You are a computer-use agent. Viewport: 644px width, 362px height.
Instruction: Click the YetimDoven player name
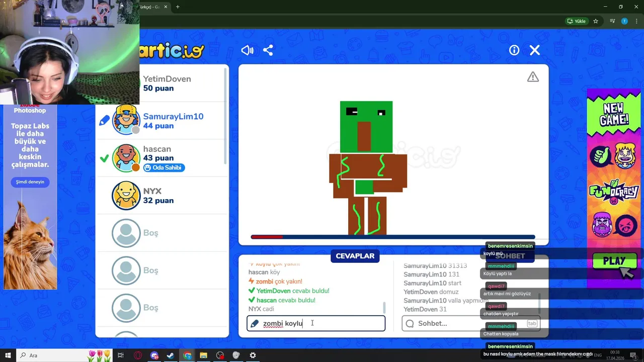[167, 79]
